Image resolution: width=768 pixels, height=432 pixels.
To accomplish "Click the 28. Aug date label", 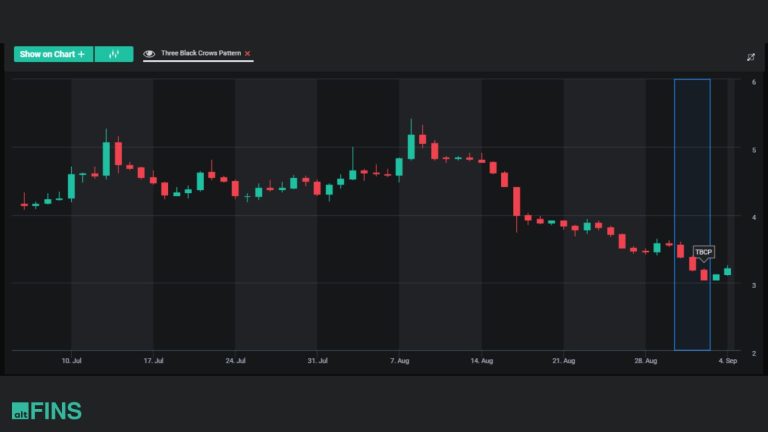I will pos(646,360).
